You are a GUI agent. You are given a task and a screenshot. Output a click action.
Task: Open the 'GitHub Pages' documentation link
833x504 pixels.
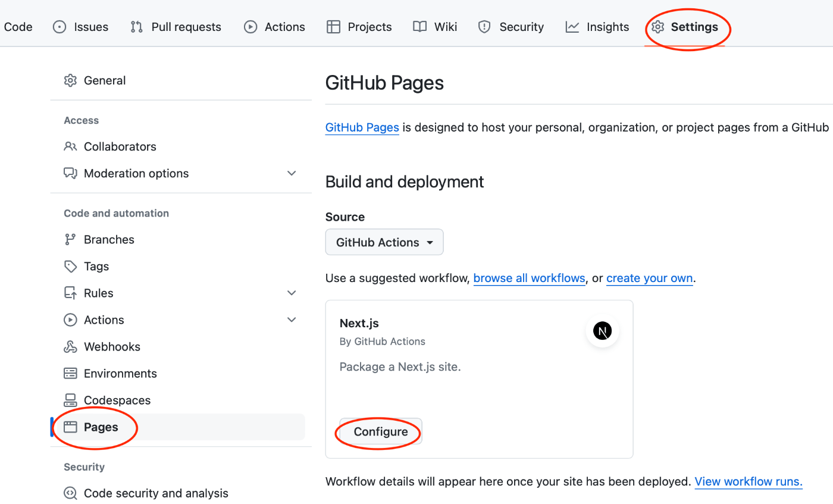362,127
